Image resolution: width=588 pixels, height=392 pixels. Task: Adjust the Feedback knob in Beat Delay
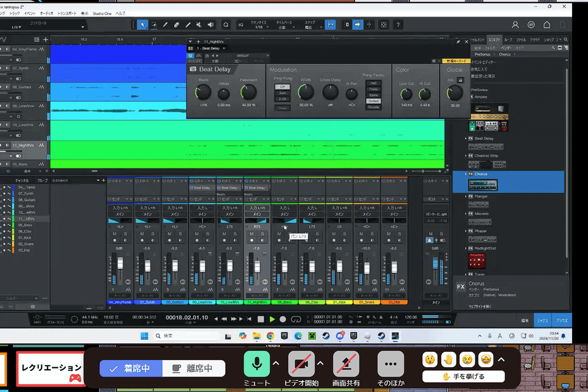(248, 92)
